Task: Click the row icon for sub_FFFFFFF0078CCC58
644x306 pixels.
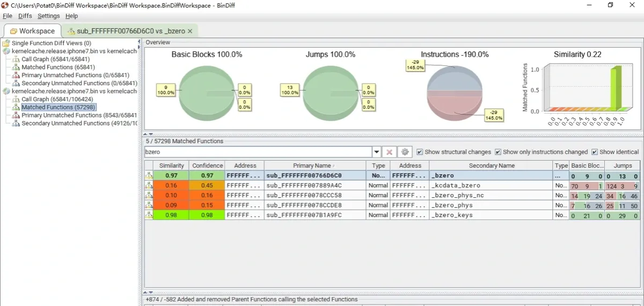Action: pos(149,195)
